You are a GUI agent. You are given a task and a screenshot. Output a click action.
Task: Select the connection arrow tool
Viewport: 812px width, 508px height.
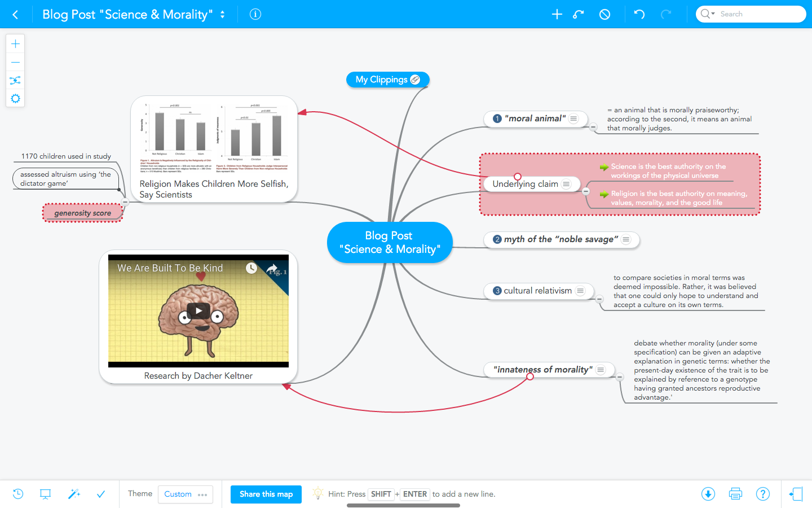(579, 14)
